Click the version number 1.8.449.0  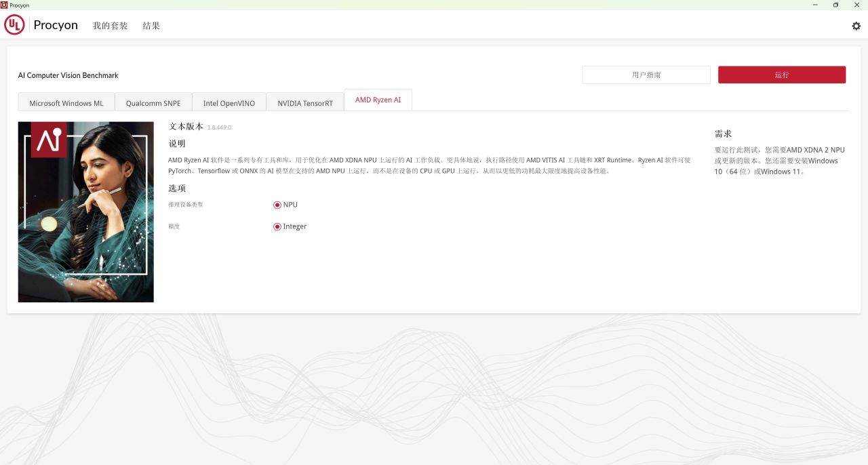coord(220,127)
